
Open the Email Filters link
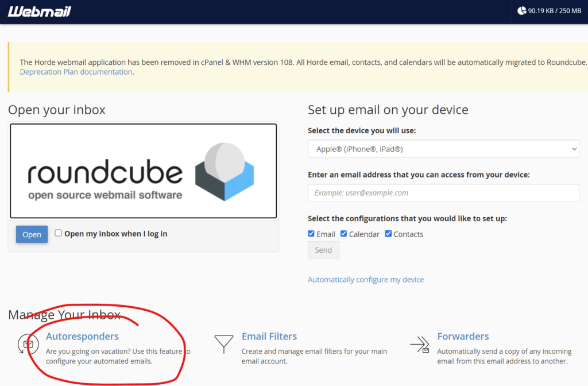click(x=269, y=337)
